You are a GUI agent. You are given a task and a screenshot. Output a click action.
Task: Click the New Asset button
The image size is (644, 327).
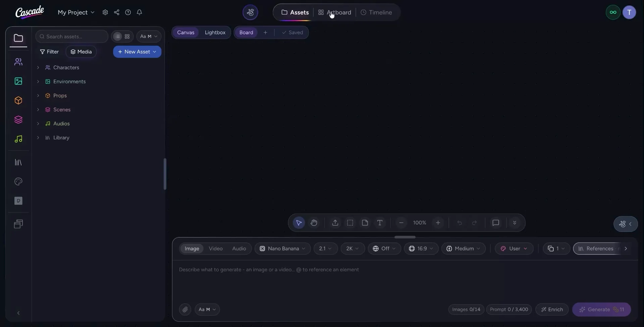click(x=137, y=52)
